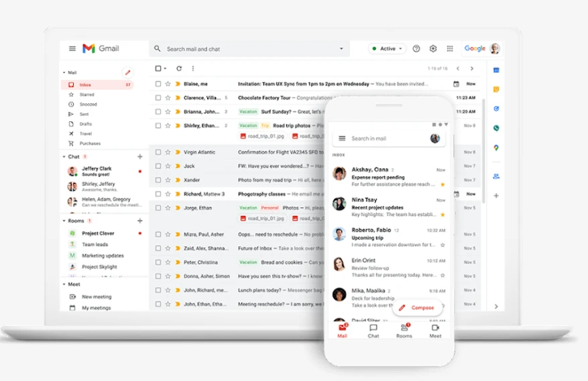Switch to the Rooms tab on the phone

[x=404, y=331]
